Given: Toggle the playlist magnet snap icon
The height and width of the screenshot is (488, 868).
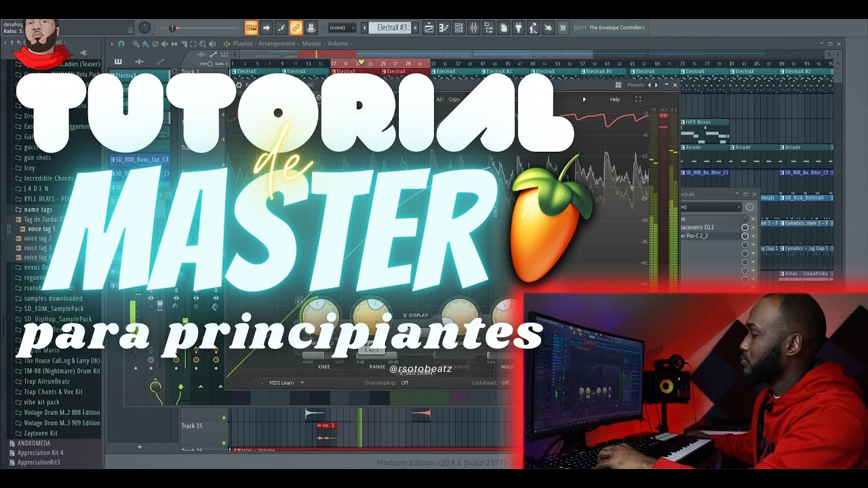Looking at the screenshot, I should click(121, 44).
